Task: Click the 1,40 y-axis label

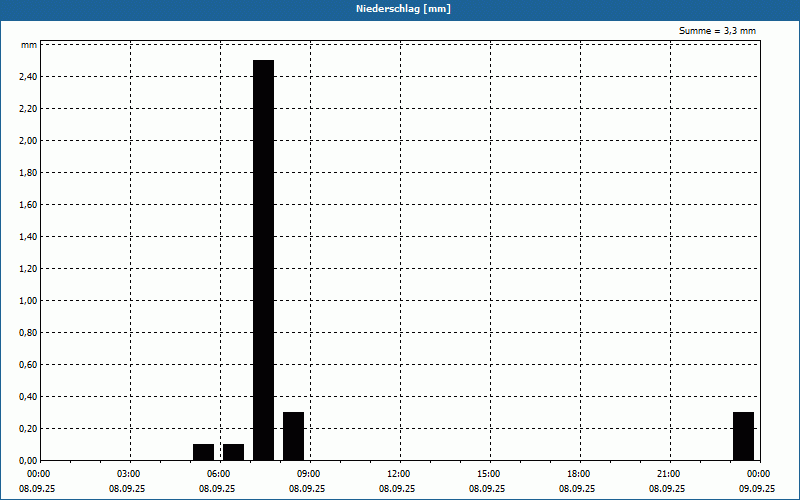Action: (28, 237)
